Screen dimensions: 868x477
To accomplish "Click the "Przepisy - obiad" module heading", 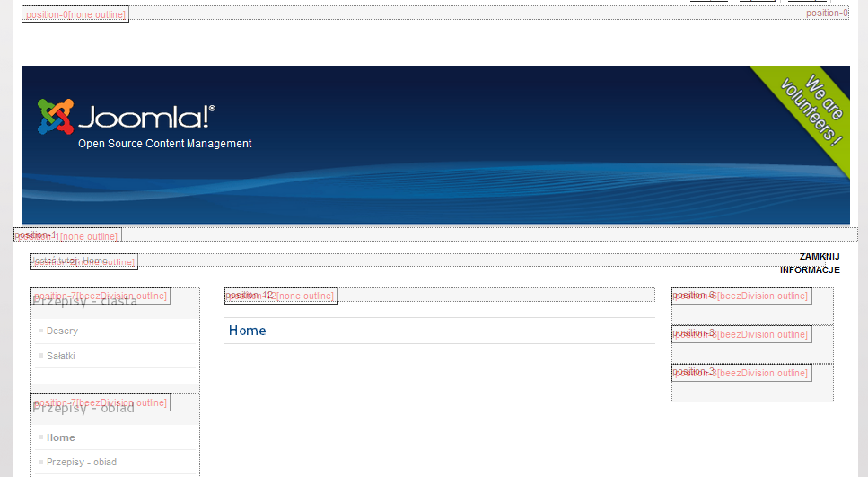I will click(x=83, y=408).
